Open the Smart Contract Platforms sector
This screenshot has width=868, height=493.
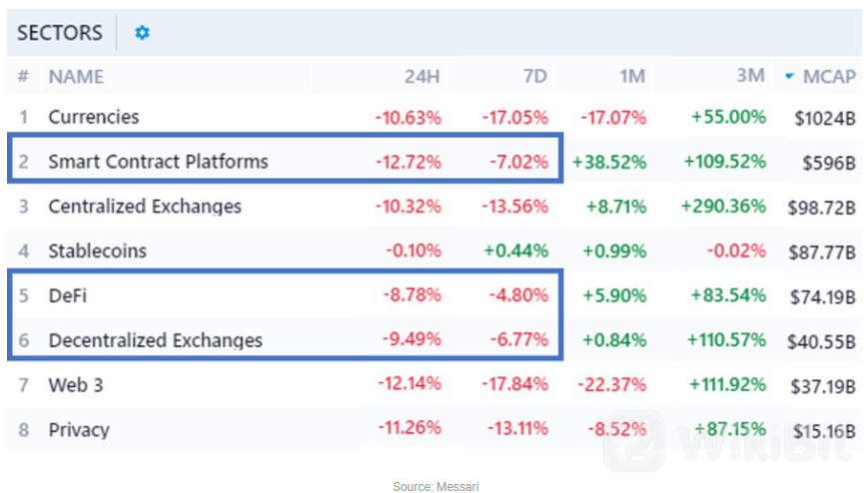[158, 161]
